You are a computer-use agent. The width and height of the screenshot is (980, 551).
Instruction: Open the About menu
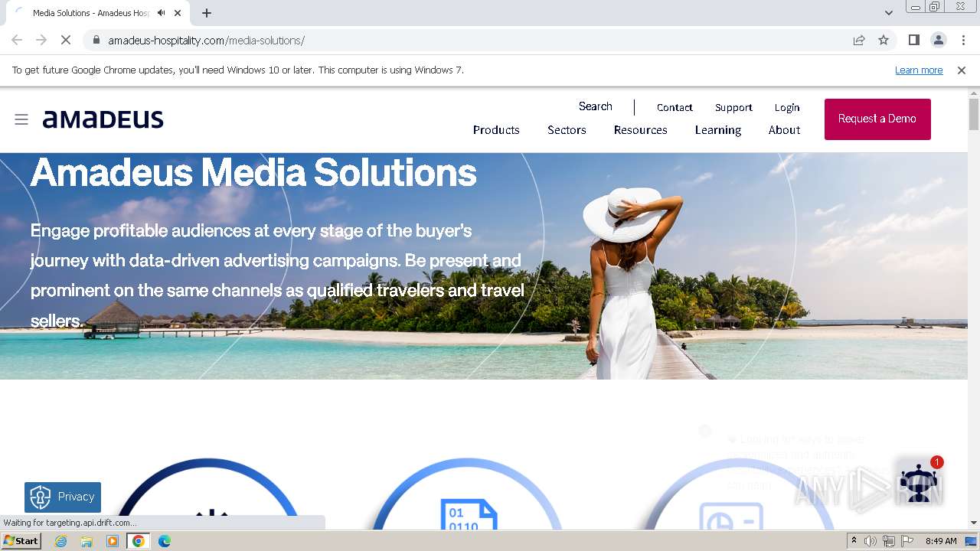pos(784,130)
